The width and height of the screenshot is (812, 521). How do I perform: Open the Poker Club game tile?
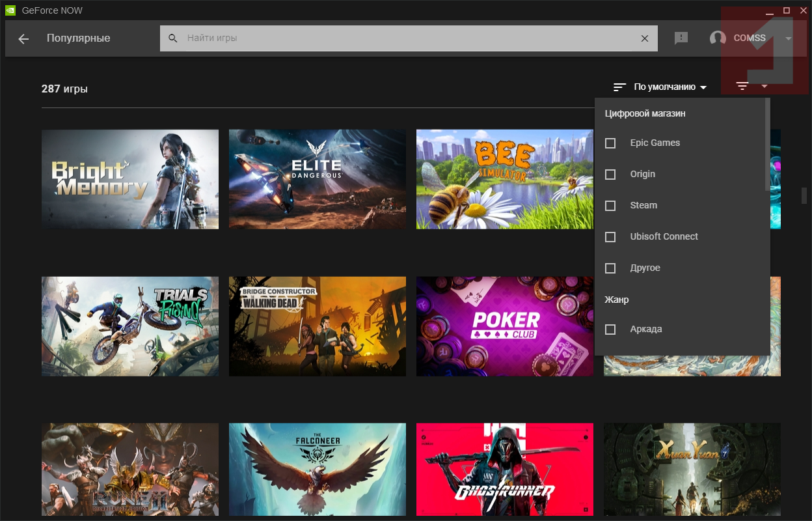click(x=505, y=326)
